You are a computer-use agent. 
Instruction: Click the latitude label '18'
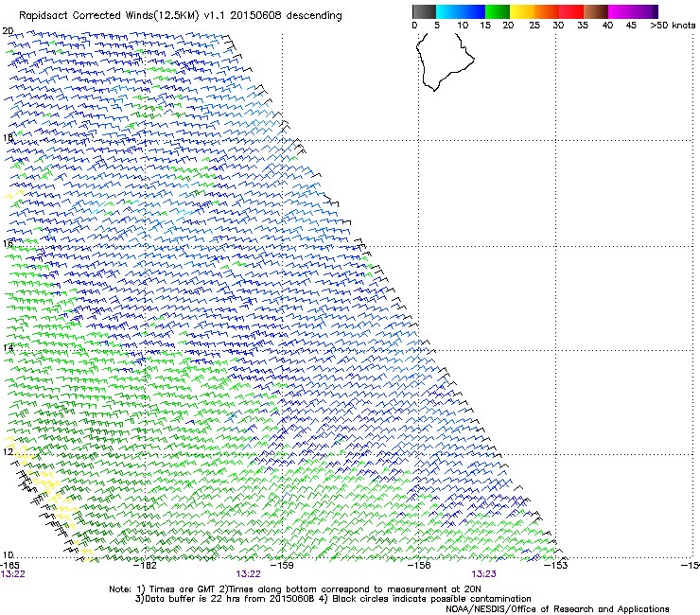coord(8,137)
